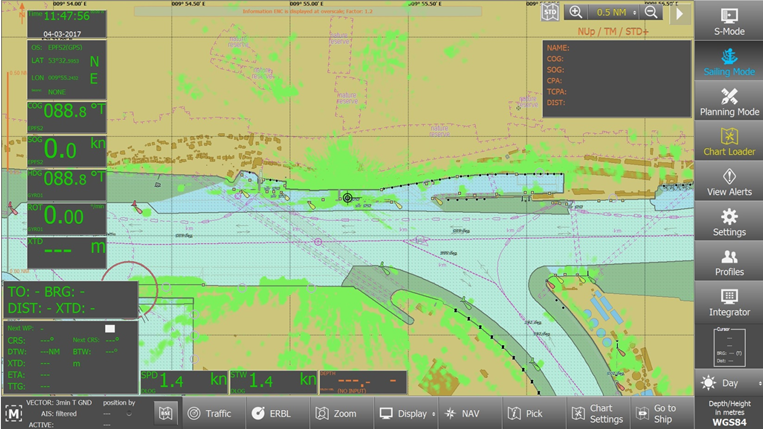763x429 pixels.
Task: Click the DEPTH (NO INPUT) readout
Action: pos(363,382)
